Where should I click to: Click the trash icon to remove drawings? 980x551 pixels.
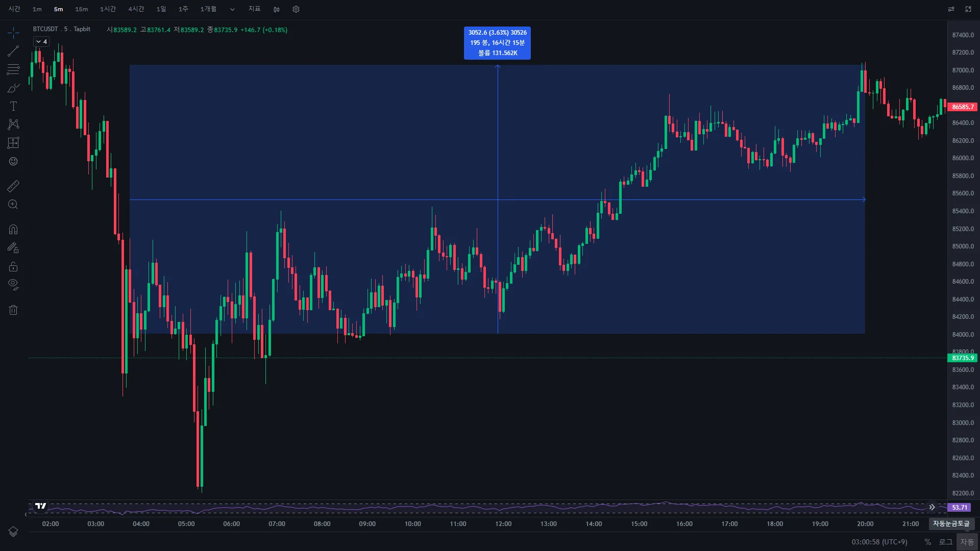13,310
